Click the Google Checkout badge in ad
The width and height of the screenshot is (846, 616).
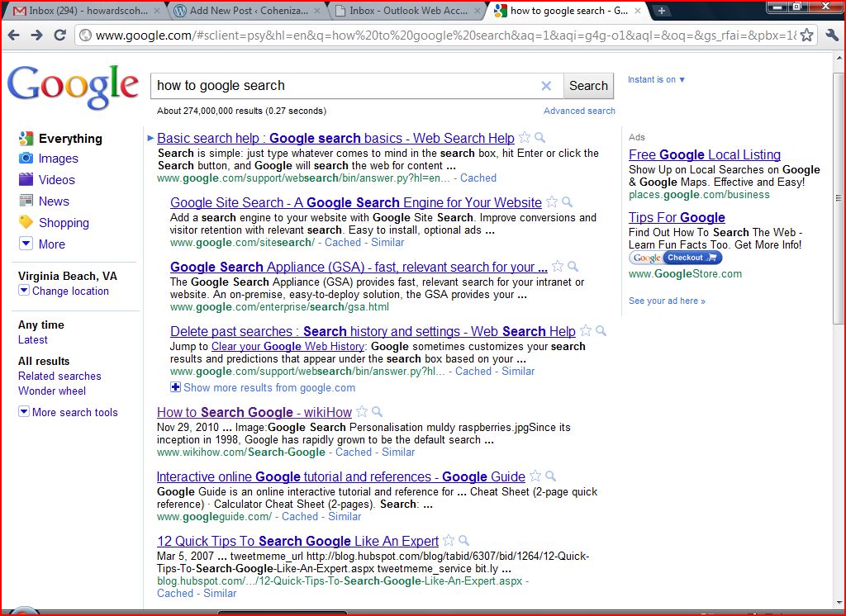coord(676,258)
